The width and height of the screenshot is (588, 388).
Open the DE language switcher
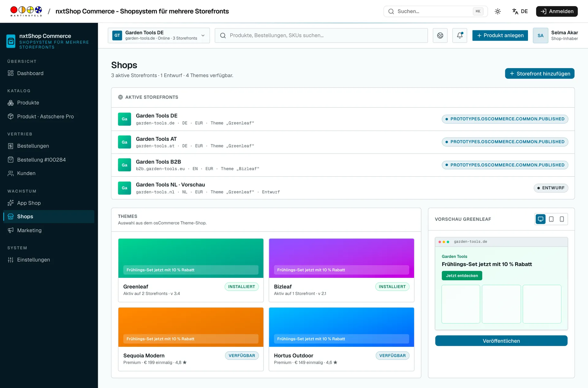coord(520,11)
